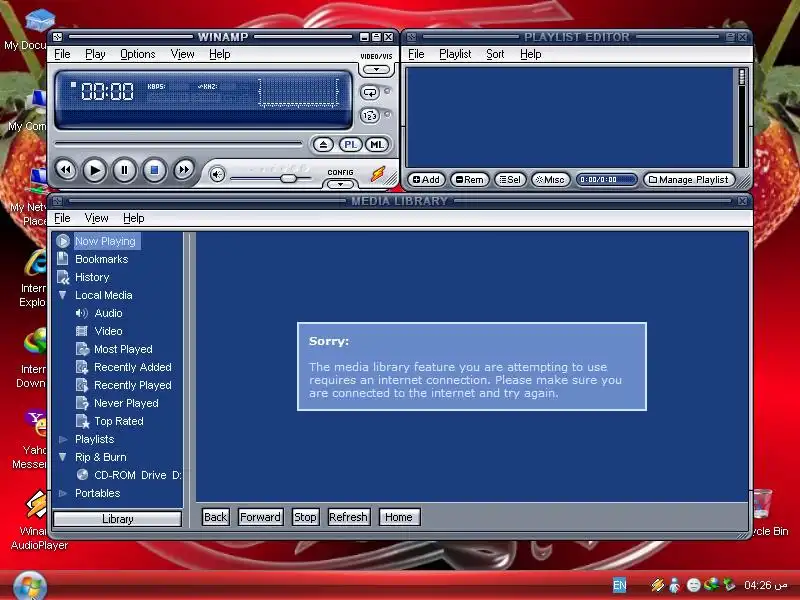Click the Forward button in Media Library
Image resolution: width=800 pixels, height=600 pixels.
coord(260,517)
